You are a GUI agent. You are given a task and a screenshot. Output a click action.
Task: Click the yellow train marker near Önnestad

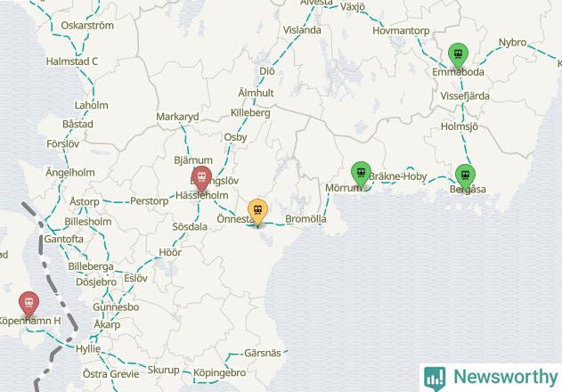tap(257, 212)
